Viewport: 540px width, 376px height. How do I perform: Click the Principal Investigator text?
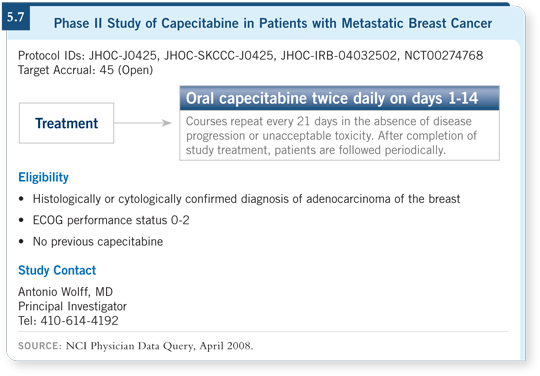click(x=72, y=306)
